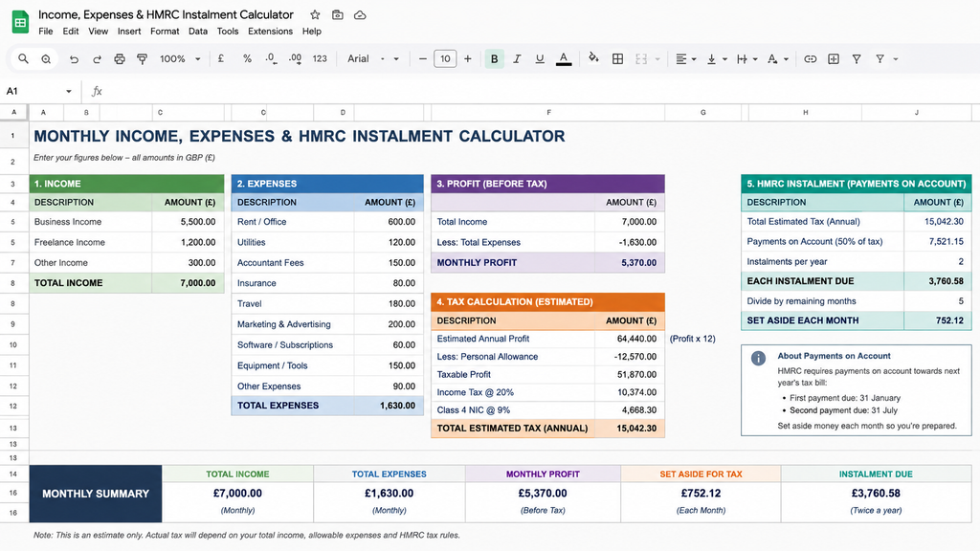Open fill color picker
980x551 pixels.
pos(593,58)
